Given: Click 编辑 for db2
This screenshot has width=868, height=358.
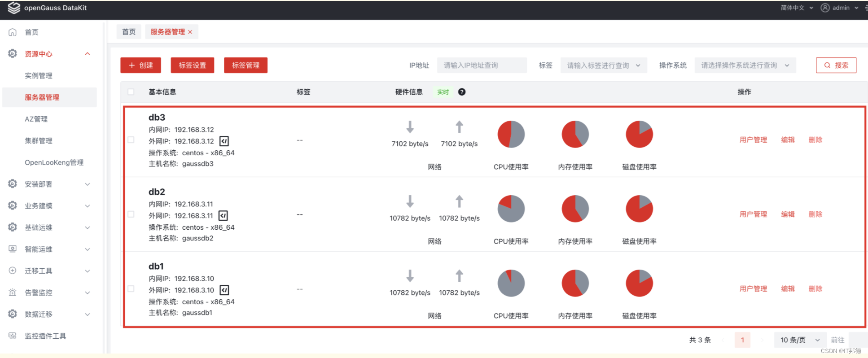Looking at the screenshot, I should click(788, 214).
